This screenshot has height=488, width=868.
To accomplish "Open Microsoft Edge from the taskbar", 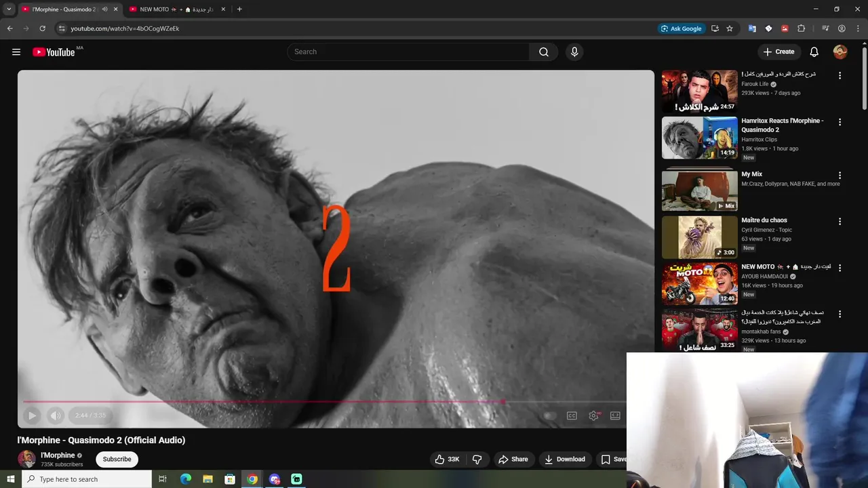I will (x=185, y=479).
